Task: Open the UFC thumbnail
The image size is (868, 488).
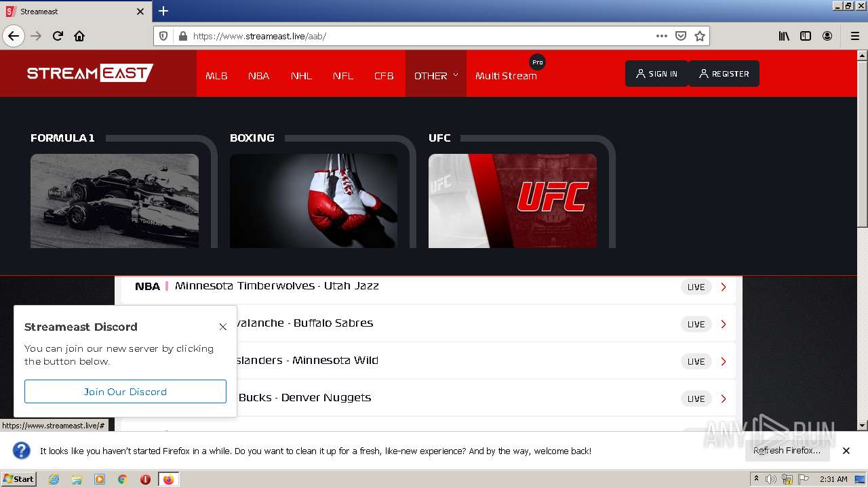Action: coord(513,201)
